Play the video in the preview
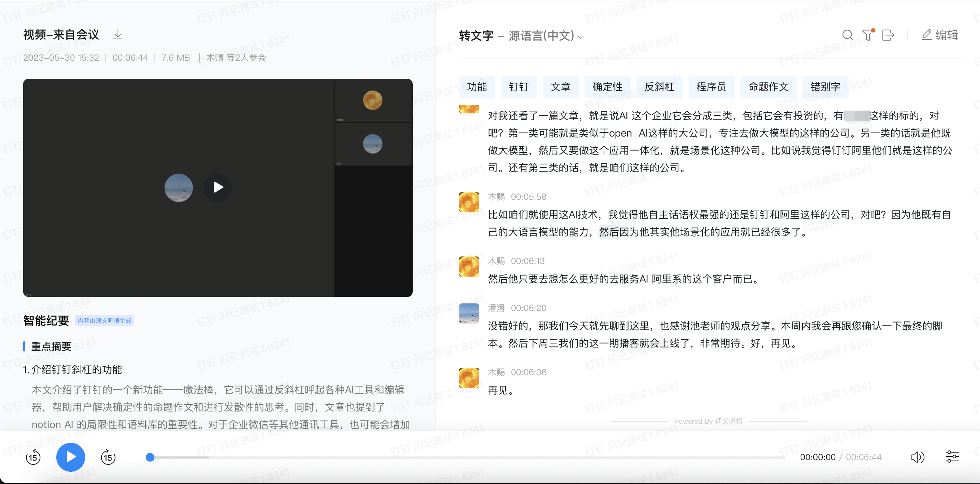The height and width of the screenshot is (484, 980). tap(218, 187)
